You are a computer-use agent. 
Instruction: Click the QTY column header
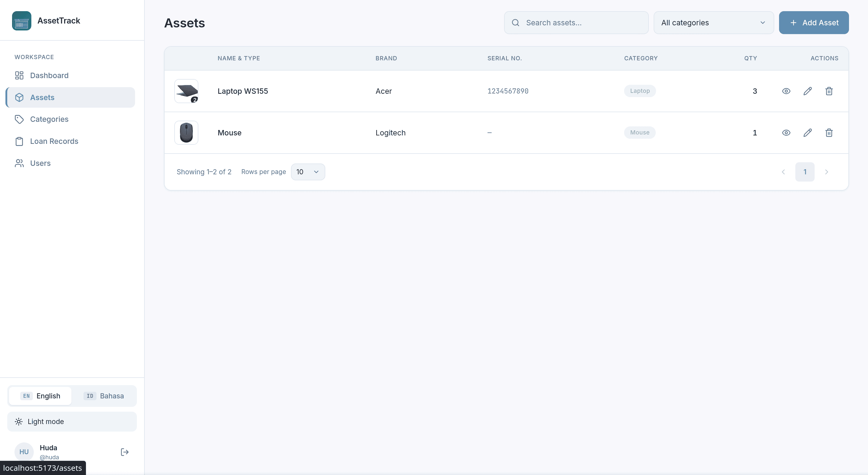coord(751,58)
